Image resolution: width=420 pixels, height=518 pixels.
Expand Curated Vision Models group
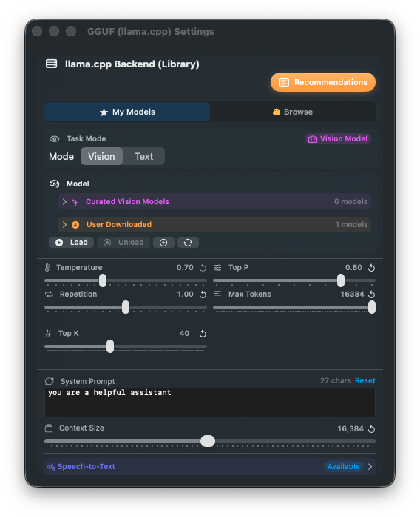click(x=214, y=201)
